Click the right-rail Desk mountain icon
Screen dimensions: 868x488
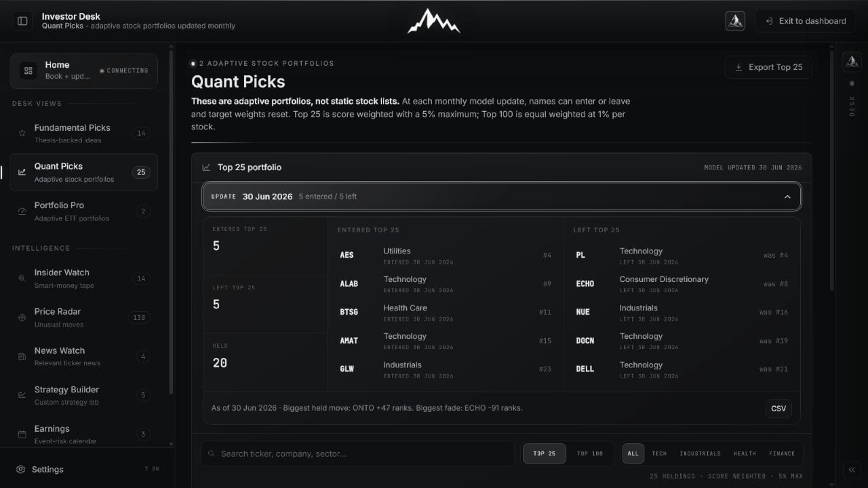point(852,62)
